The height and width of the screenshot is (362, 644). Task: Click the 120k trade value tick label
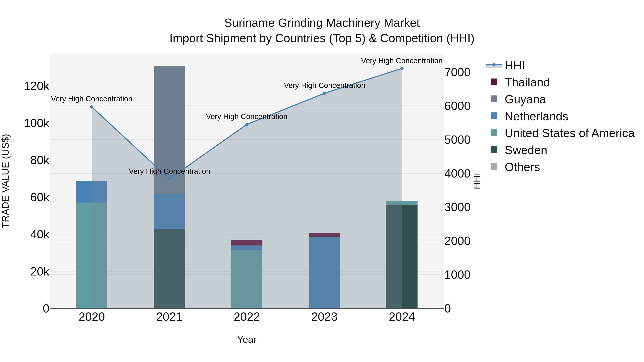click(x=36, y=86)
